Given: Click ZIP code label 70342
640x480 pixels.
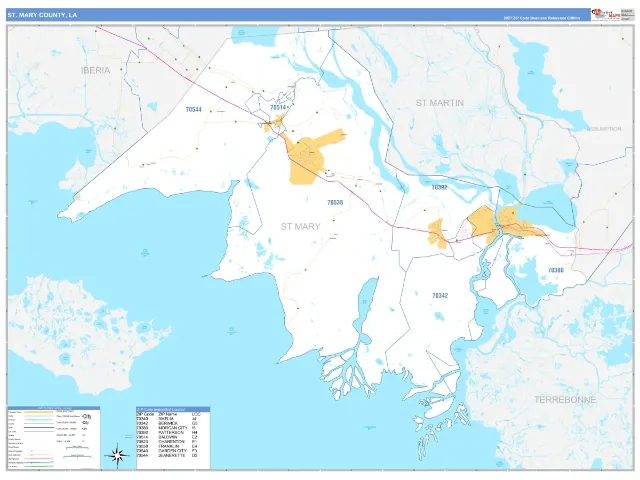Looking at the screenshot, I should (x=440, y=295).
